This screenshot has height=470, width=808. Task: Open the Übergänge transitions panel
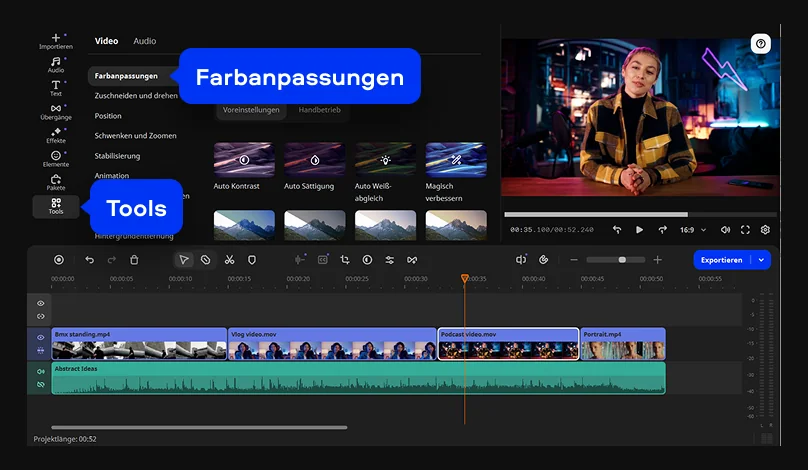[x=55, y=111]
